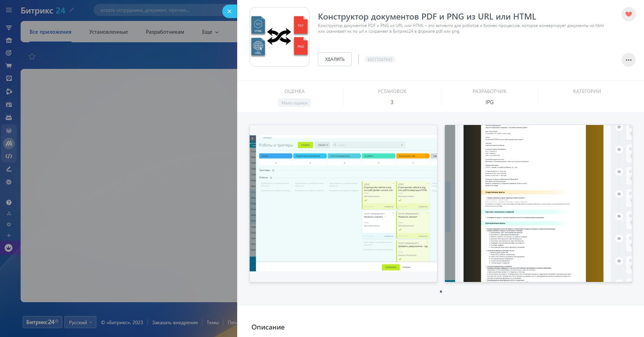This screenshot has width=644, height=337.
Task: Click the app title Конструктор документов PDF и PNG
Action: coord(427,17)
